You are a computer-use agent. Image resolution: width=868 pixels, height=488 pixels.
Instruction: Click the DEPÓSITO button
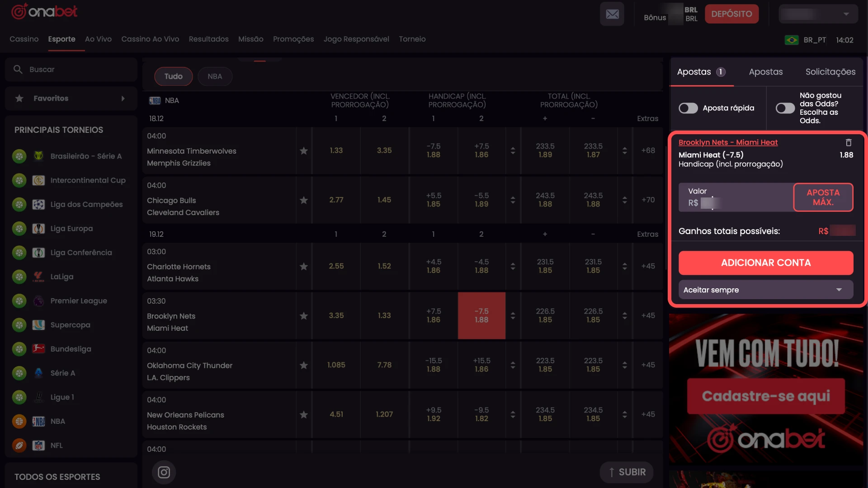[x=731, y=14]
